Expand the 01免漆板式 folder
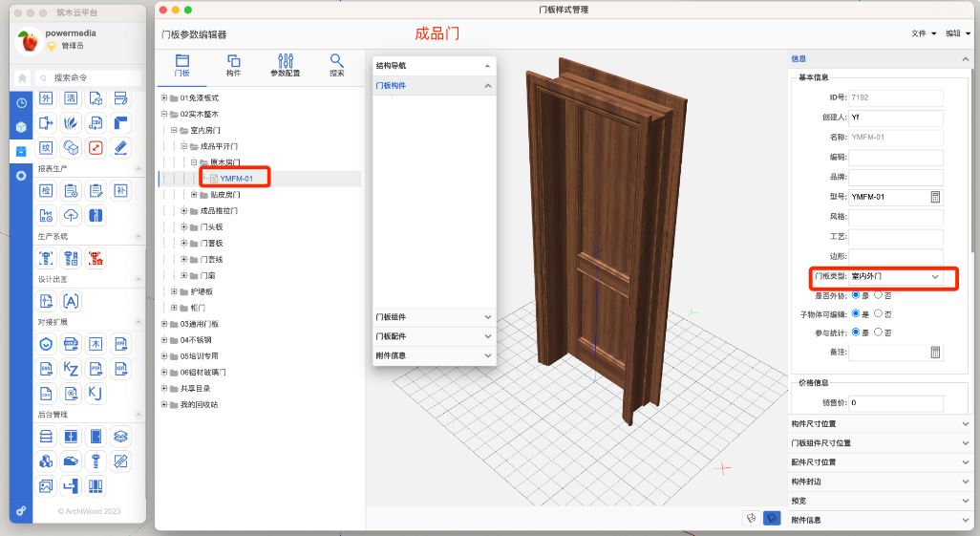The width and height of the screenshot is (980, 536). pyautogui.click(x=163, y=97)
